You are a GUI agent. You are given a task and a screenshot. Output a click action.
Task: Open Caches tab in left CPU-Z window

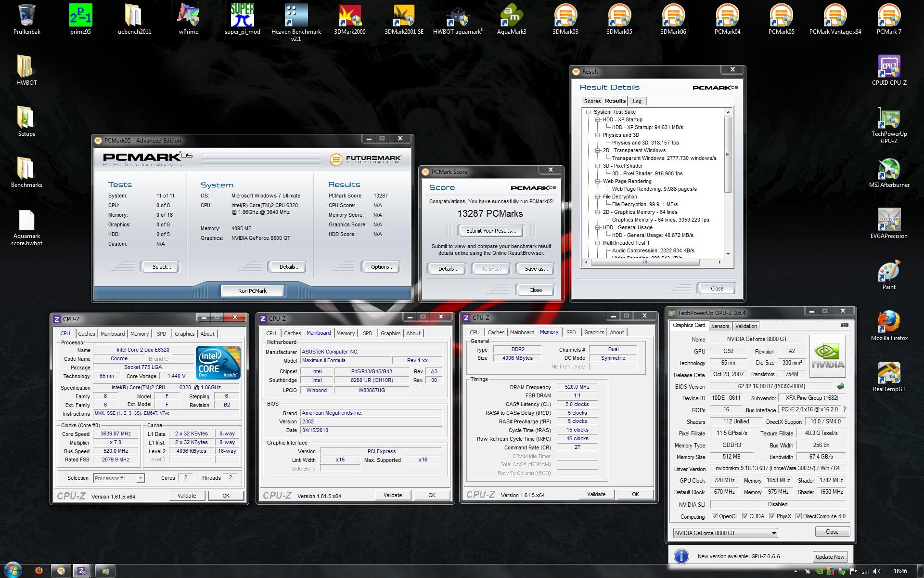(87, 334)
